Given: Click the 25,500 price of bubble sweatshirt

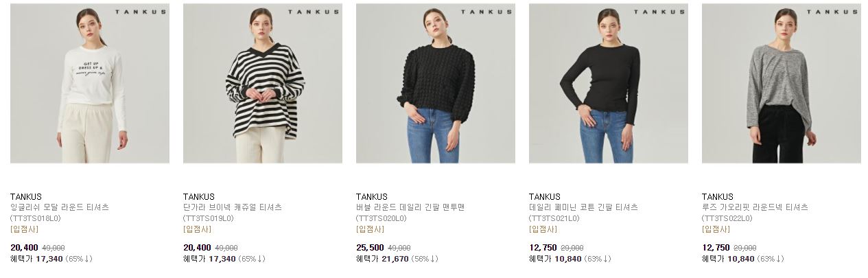Looking at the screenshot, I should coord(370,248).
